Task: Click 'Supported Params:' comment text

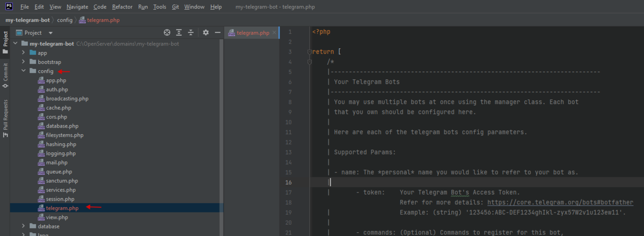Action: [x=364, y=152]
